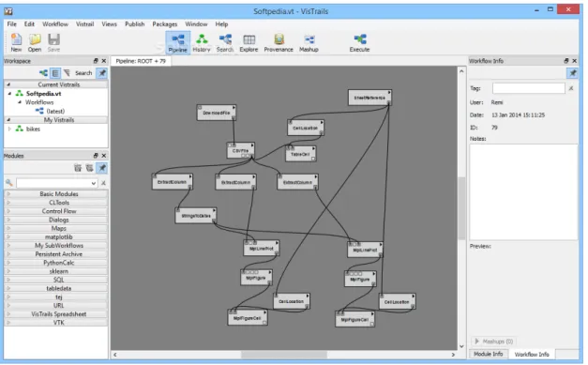
Task: Open the Workflow menu
Action: coord(55,24)
